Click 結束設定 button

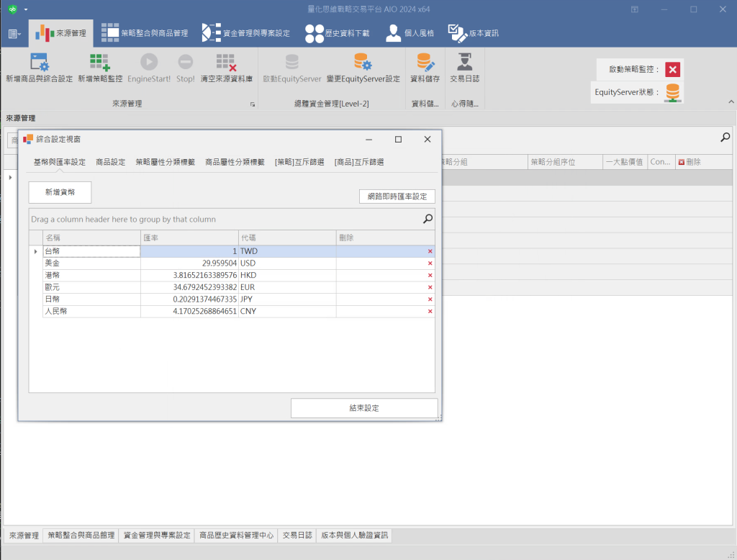tap(363, 408)
